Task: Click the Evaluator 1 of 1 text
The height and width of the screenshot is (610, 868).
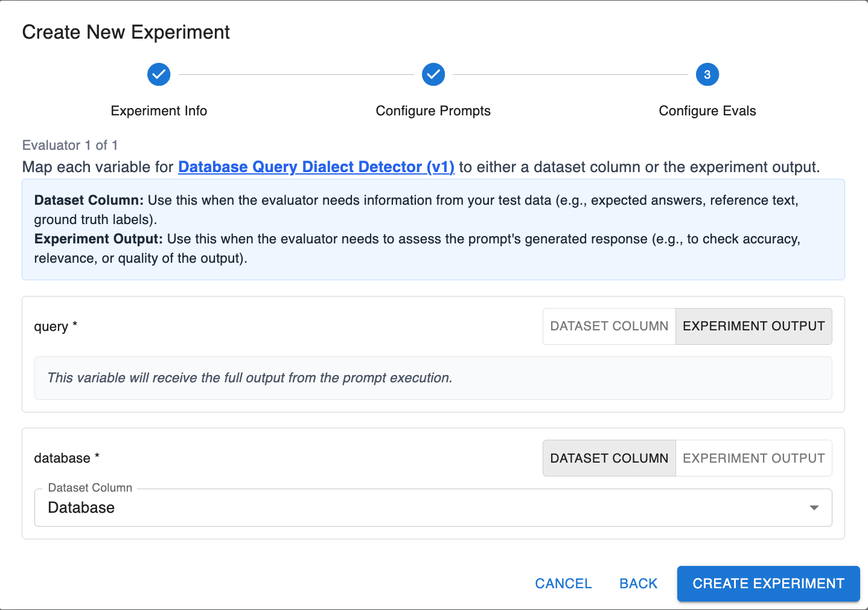Action: click(x=70, y=145)
